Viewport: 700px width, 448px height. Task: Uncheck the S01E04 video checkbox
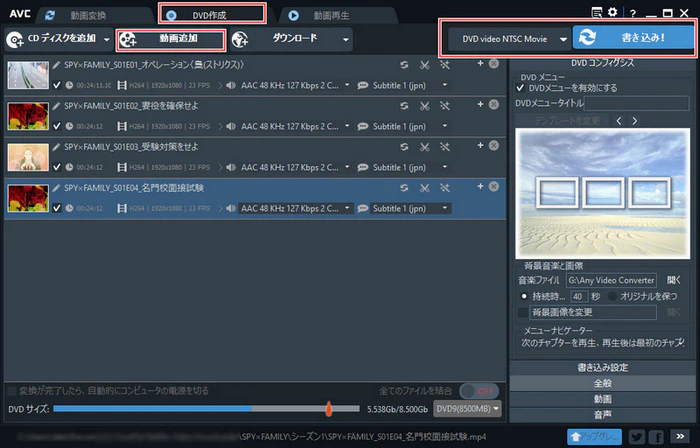(57, 208)
